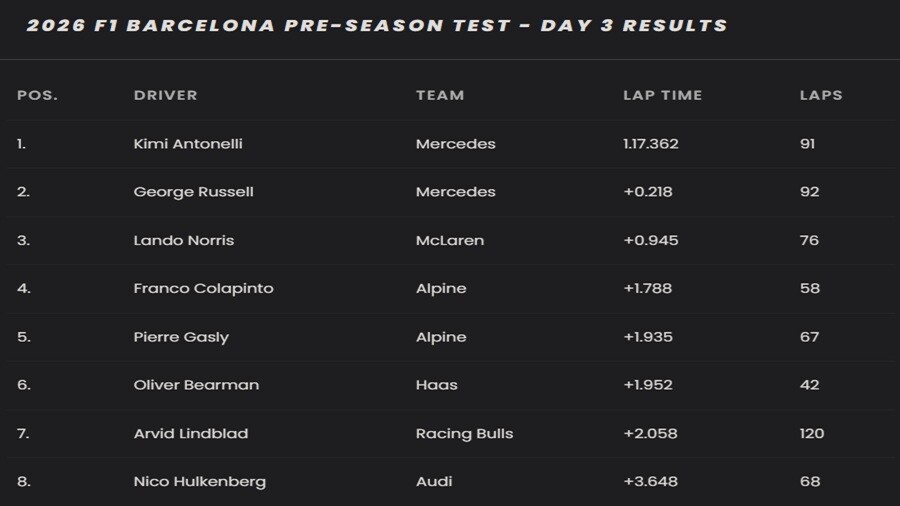This screenshot has width=900, height=506.
Task: Open Lando Norris driver entry
Action: tap(183, 240)
